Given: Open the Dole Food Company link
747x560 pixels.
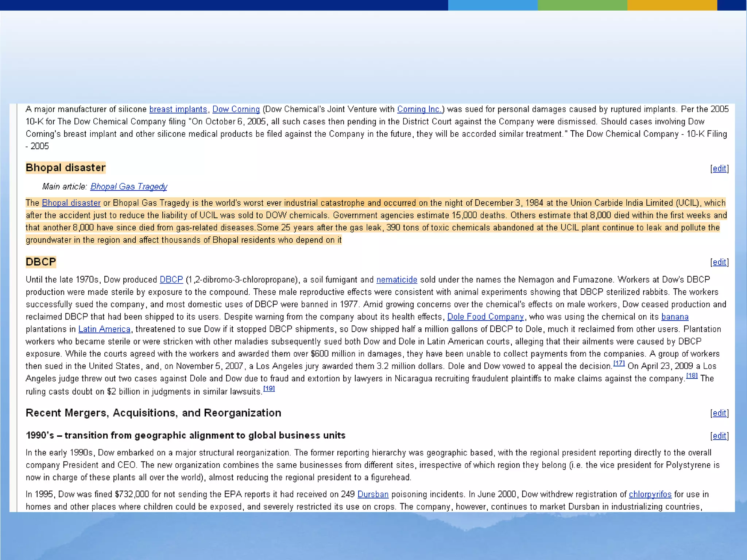Looking at the screenshot, I should pos(485,317).
